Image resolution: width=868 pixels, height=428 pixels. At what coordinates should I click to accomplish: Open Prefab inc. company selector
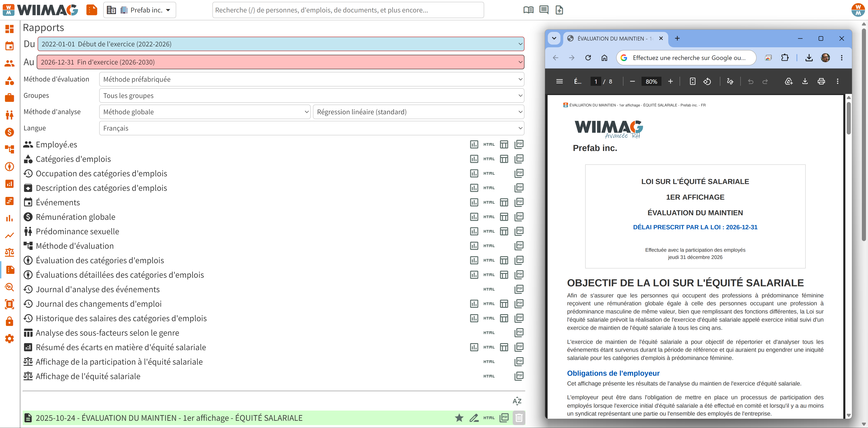140,10
